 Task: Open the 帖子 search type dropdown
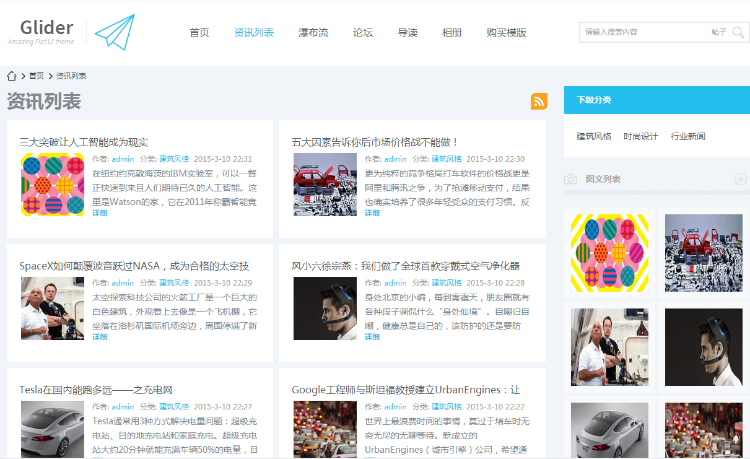(x=718, y=32)
